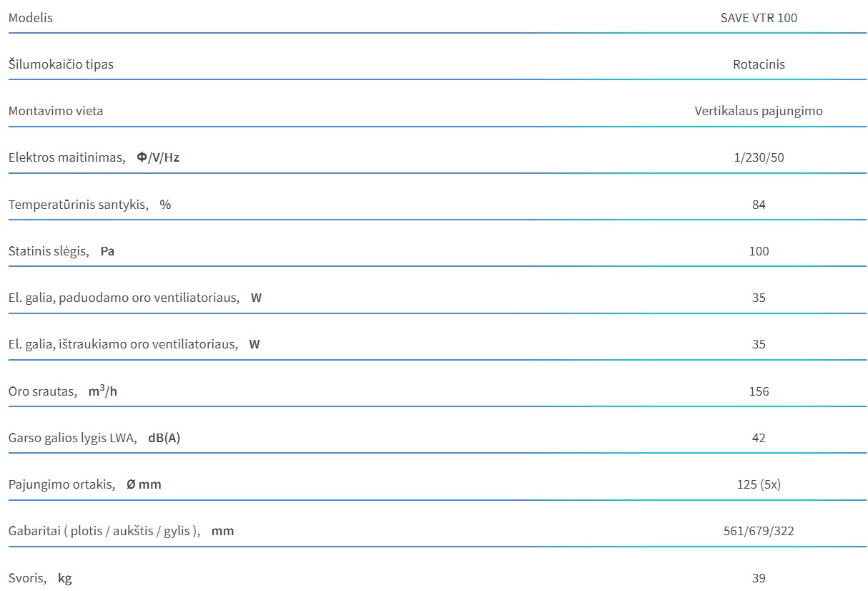This screenshot has width=868, height=591.
Task: Select the label 'Temperatūrinis santykis,'
Action: [x=79, y=205]
